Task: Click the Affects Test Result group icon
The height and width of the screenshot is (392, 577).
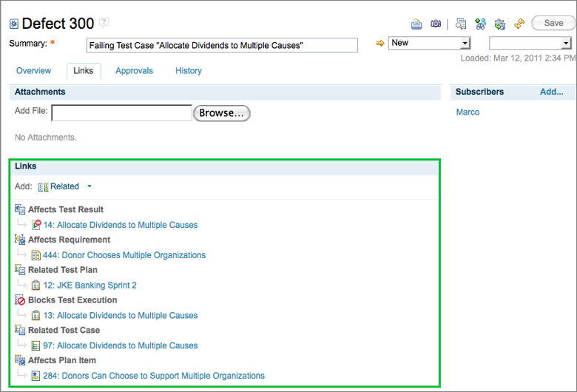Action: tap(20, 209)
